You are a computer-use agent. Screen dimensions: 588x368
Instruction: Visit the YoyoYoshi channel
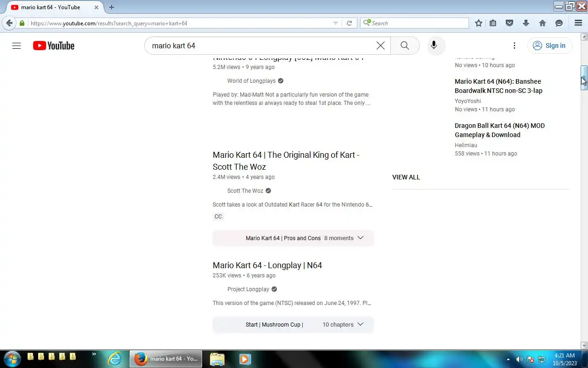point(468,101)
